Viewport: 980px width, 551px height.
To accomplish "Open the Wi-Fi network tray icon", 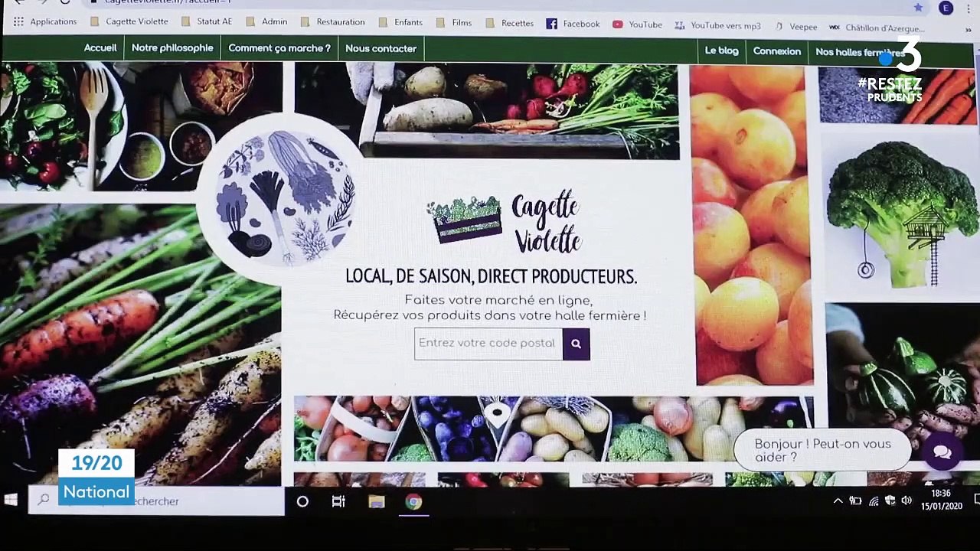I will [874, 501].
